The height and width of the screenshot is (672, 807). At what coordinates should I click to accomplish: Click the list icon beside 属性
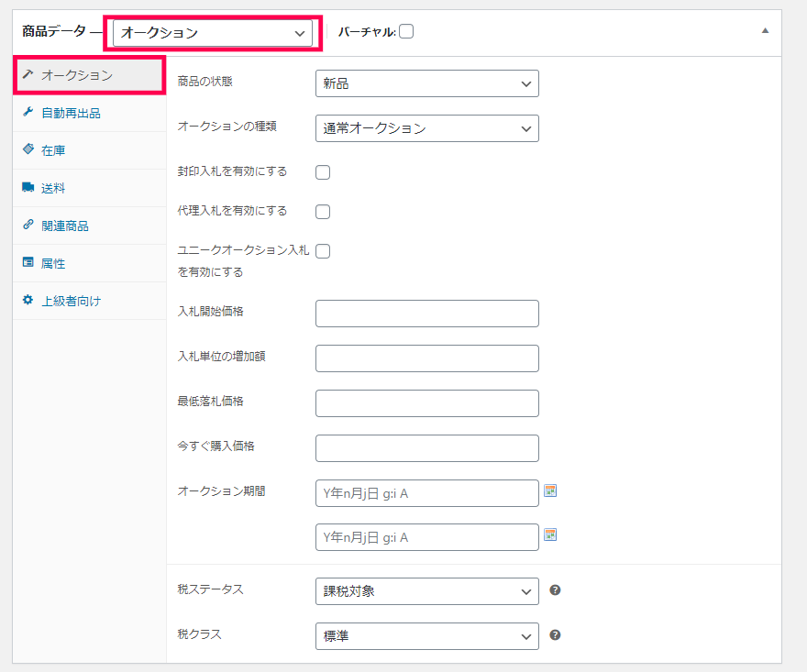28,262
